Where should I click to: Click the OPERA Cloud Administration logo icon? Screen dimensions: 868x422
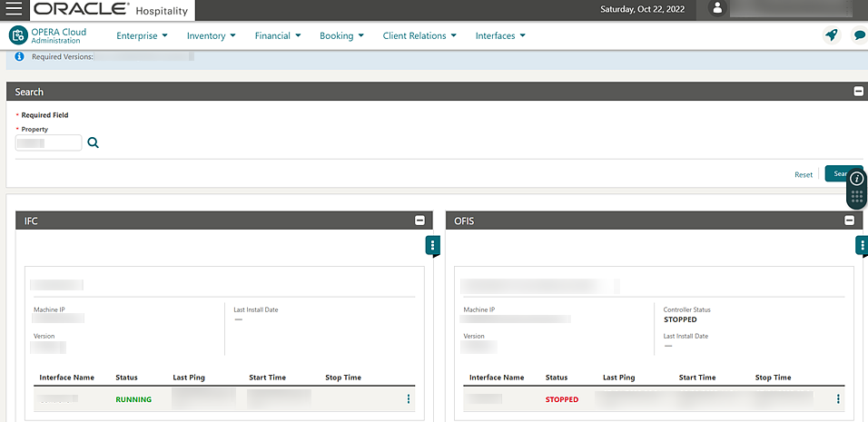coord(18,35)
